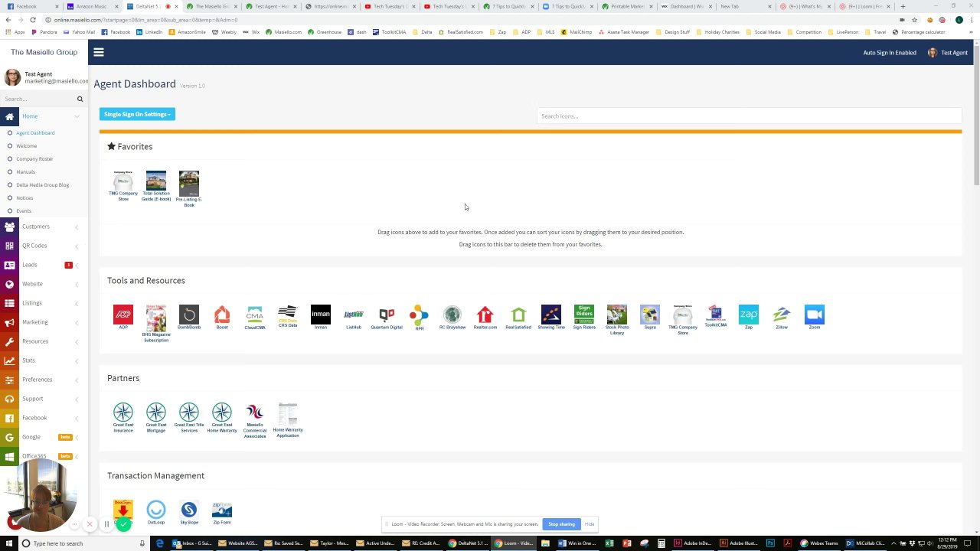This screenshot has height=551, width=980.
Task: Select Welcome in Home submenu
Action: click(x=27, y=145)
